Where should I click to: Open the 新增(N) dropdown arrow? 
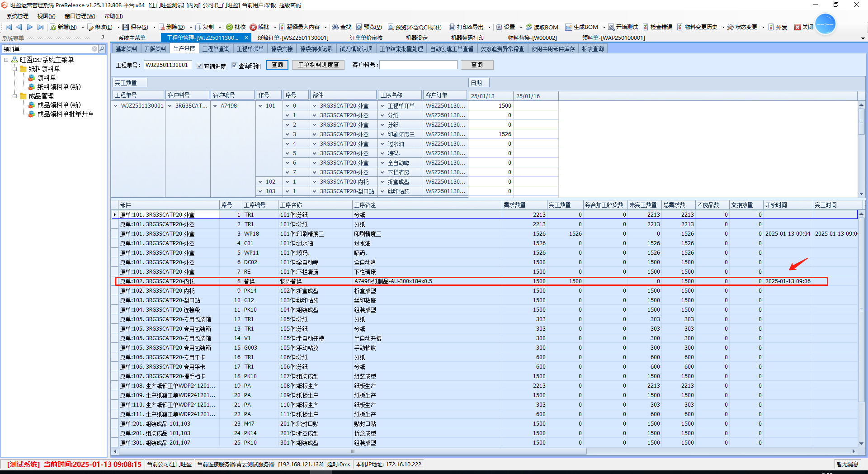[83, 27]
